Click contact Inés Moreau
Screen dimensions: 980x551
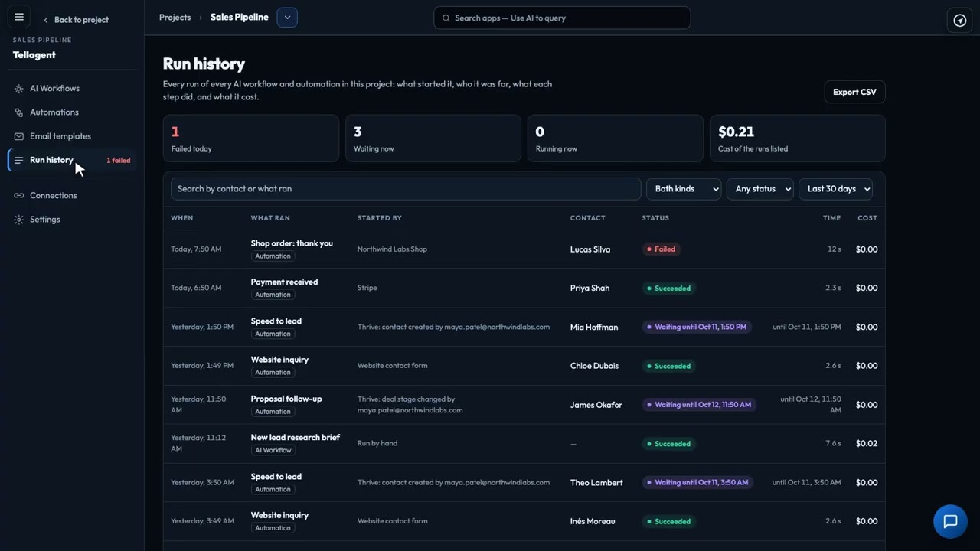coord(593,522)
